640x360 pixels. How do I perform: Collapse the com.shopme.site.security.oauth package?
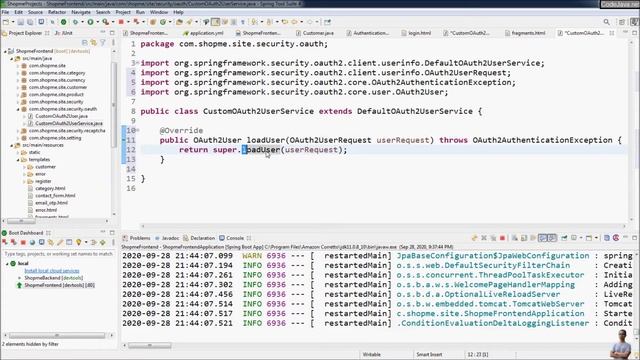(18, 109)
